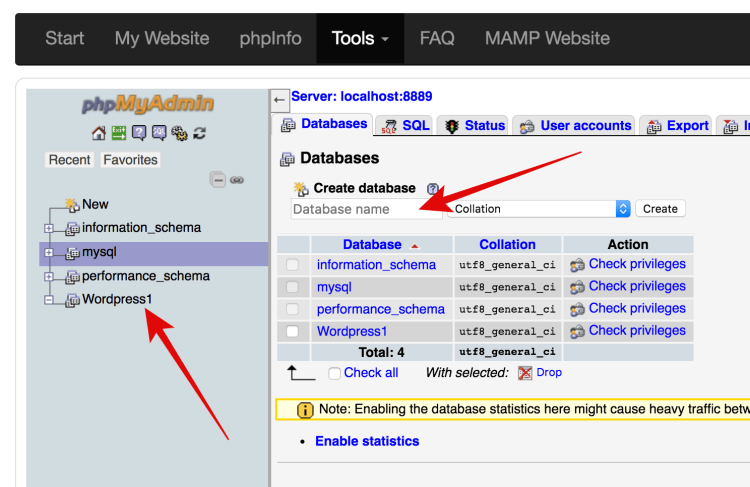Open navigation panel settings gear icon
The image size is (750, 487).
[x=179, y=133]
